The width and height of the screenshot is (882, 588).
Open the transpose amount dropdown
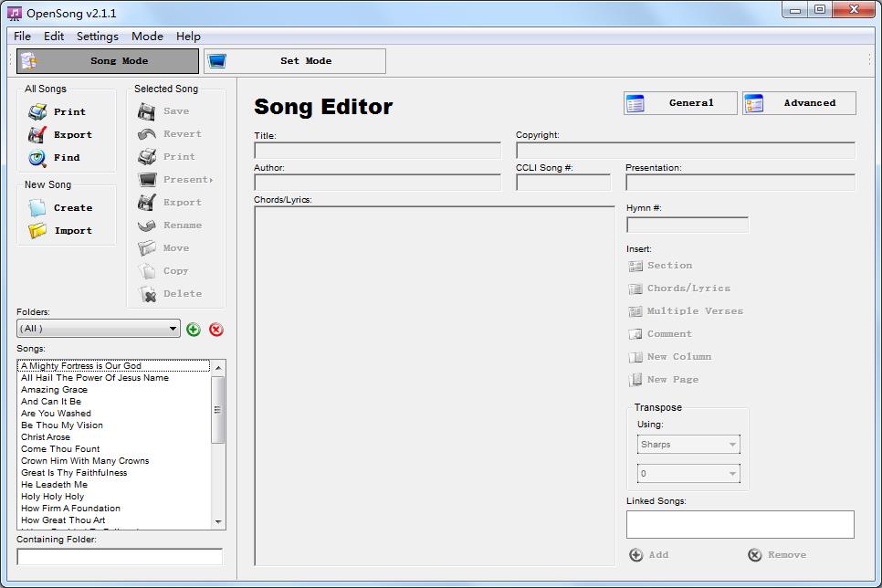pyautogui.click(x=688, y=474)
